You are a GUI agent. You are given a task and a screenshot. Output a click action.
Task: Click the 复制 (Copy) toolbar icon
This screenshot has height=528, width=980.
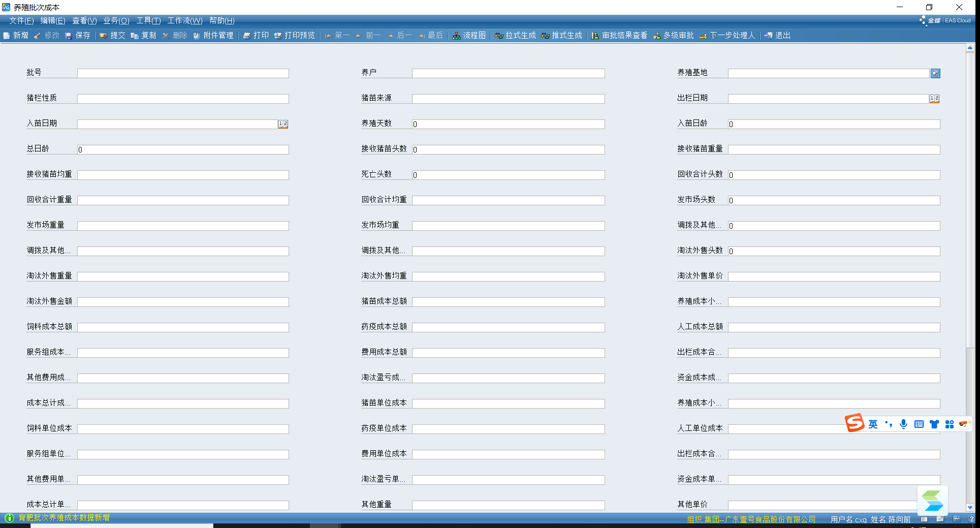point(135,36)
